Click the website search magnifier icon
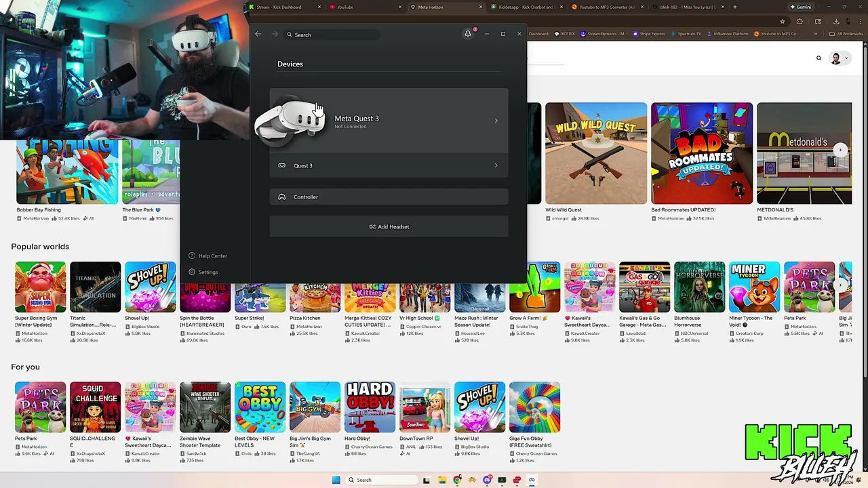Screen dimensions: 868x488 (x=818, y=58)
